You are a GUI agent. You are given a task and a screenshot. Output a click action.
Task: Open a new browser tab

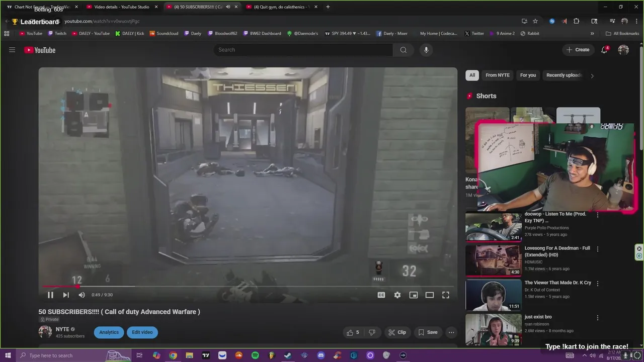[x=328, y=7]
